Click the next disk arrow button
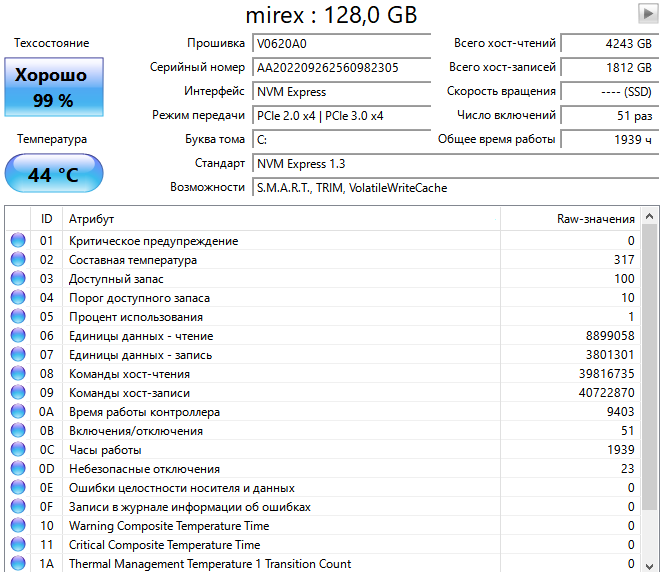The image size is (663, 572). tap(648, 13)
